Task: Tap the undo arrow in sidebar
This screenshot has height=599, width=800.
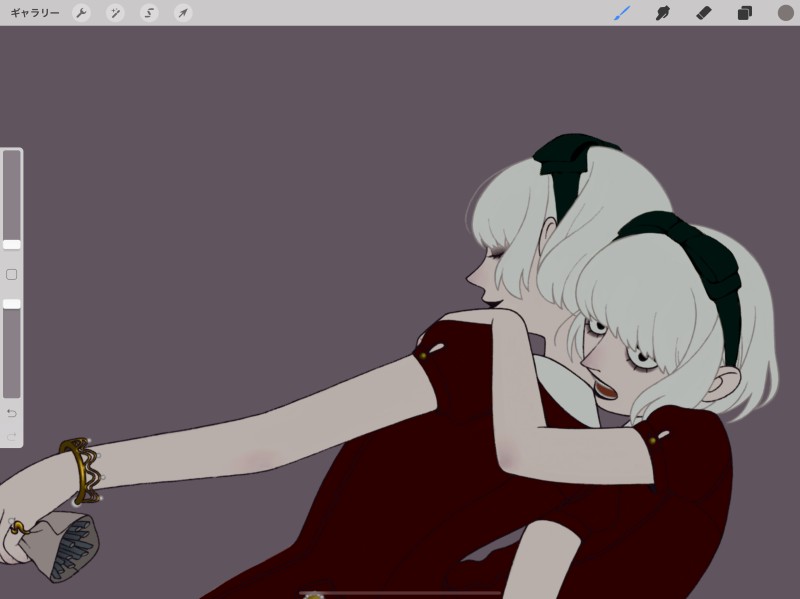Action: pyautogui.click(x=12, y=413)
